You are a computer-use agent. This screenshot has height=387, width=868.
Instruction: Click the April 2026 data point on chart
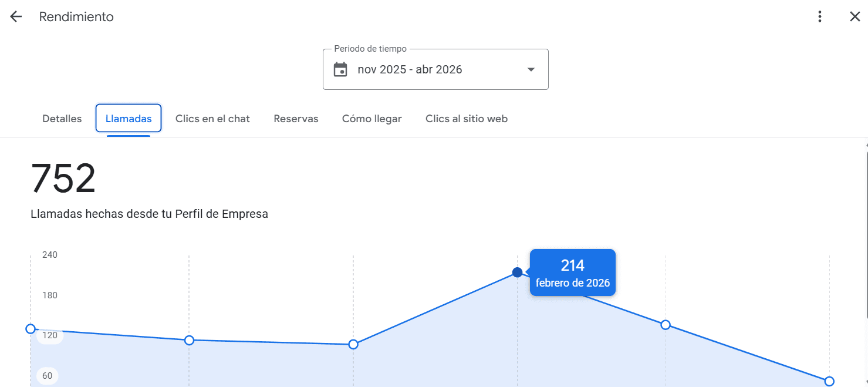pyautogui.click(x=829, y=381)
